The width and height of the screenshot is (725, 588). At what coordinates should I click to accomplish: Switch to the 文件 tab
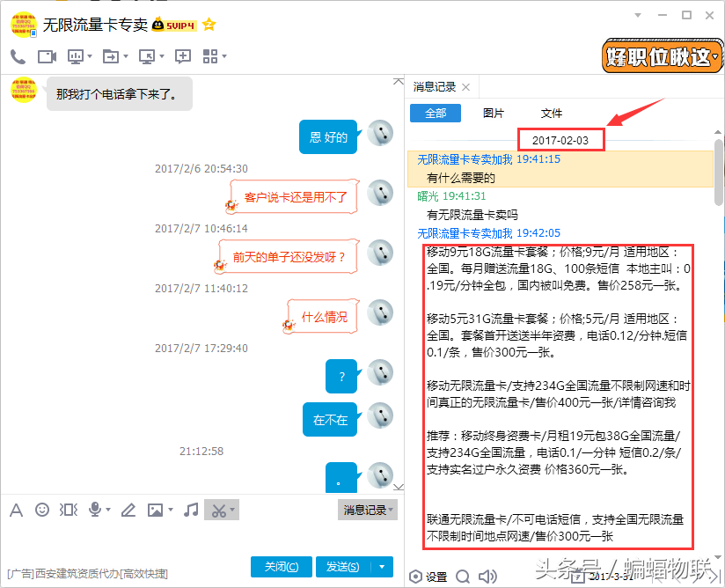[x=551, y=113]
